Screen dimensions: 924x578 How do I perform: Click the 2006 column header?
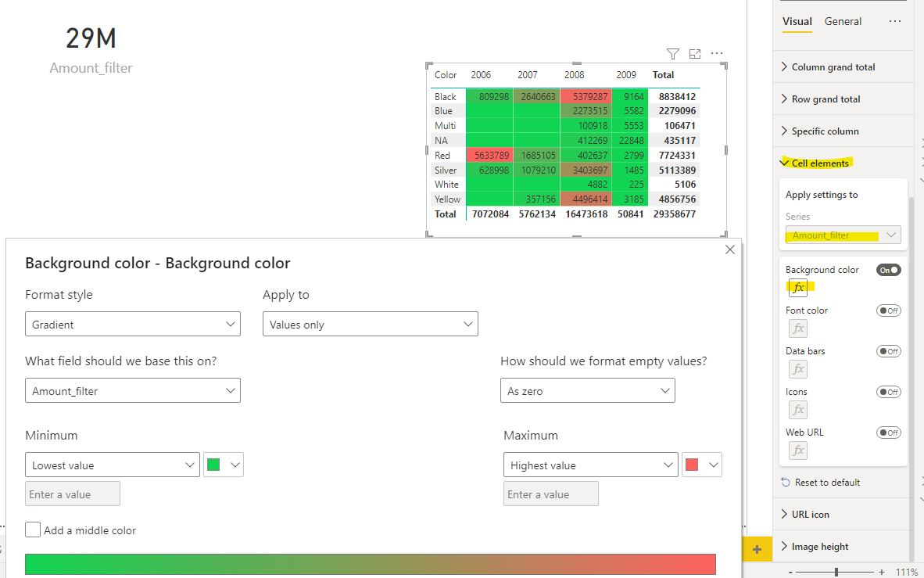pyautogui.click(x=481, y=75)
